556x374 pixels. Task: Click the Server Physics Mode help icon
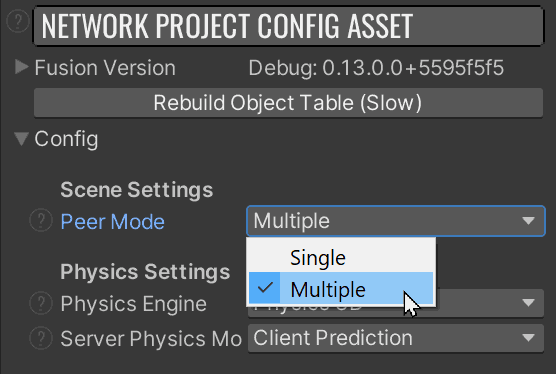coord(41,338)
